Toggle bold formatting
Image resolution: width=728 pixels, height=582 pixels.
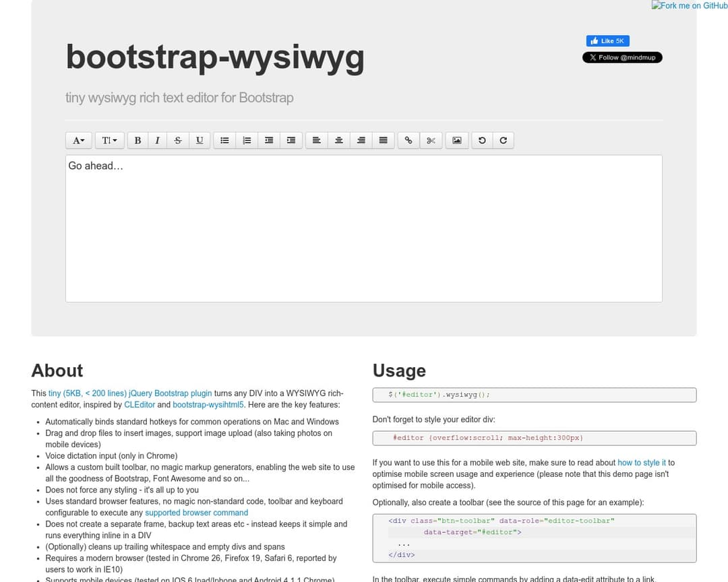pos(138,140)
